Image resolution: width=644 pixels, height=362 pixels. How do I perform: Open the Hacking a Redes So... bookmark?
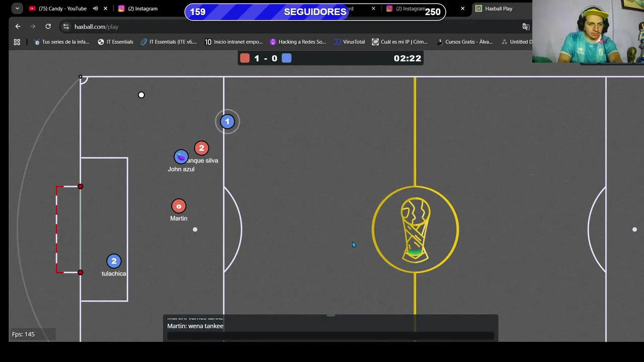click(x=298, y=42)
